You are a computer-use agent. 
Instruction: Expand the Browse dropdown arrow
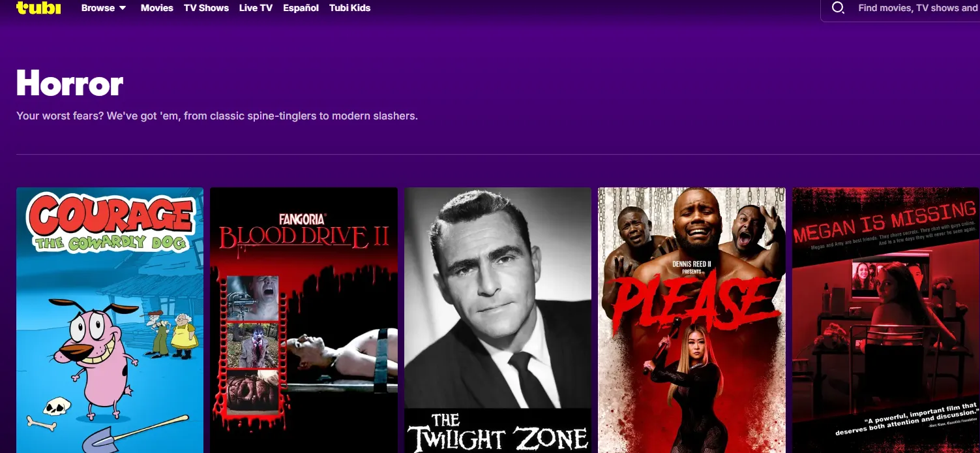tap(123, 8)
